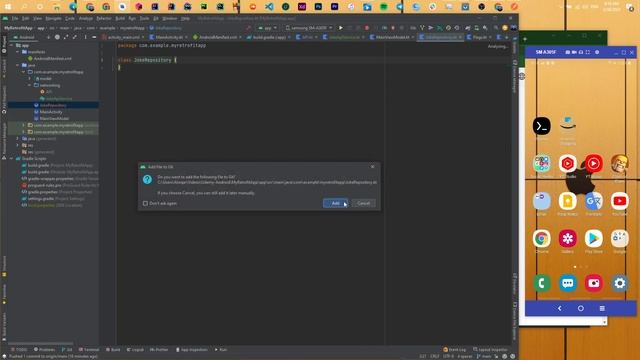Expand the res folder in the tree
This screenshot has height=360, width=640.
18,145
